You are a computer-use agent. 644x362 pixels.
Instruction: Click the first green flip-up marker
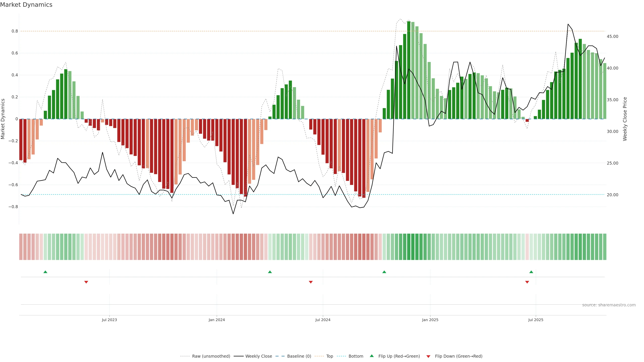coord(45,272)
